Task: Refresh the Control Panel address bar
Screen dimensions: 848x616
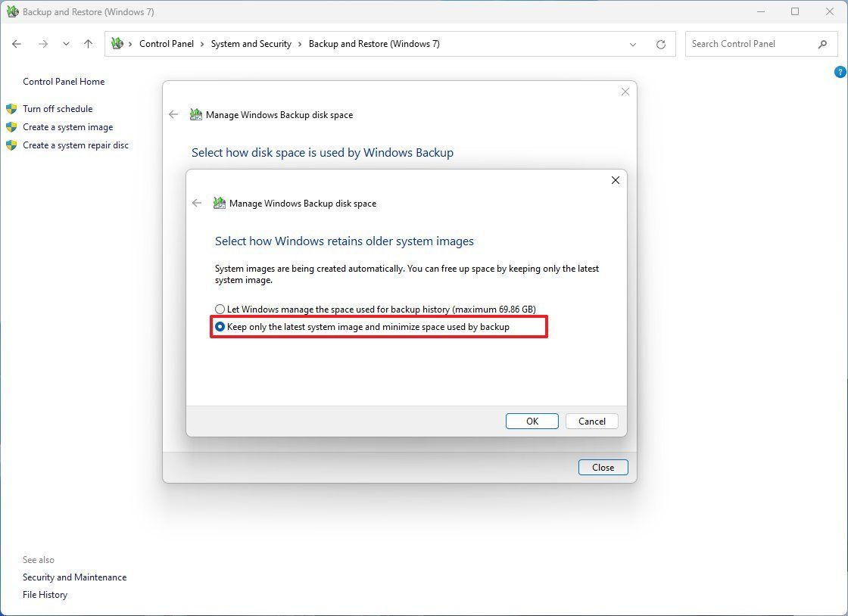Action: (x=660, y=44)
